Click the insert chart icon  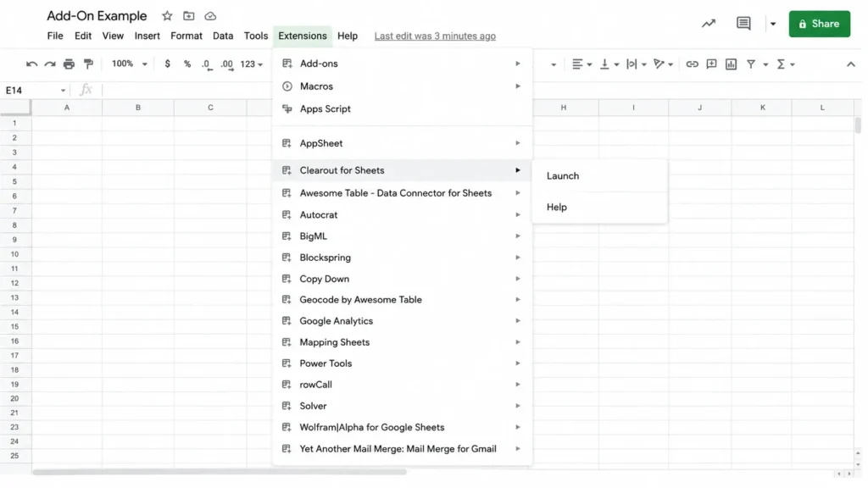tap(731, 64)
